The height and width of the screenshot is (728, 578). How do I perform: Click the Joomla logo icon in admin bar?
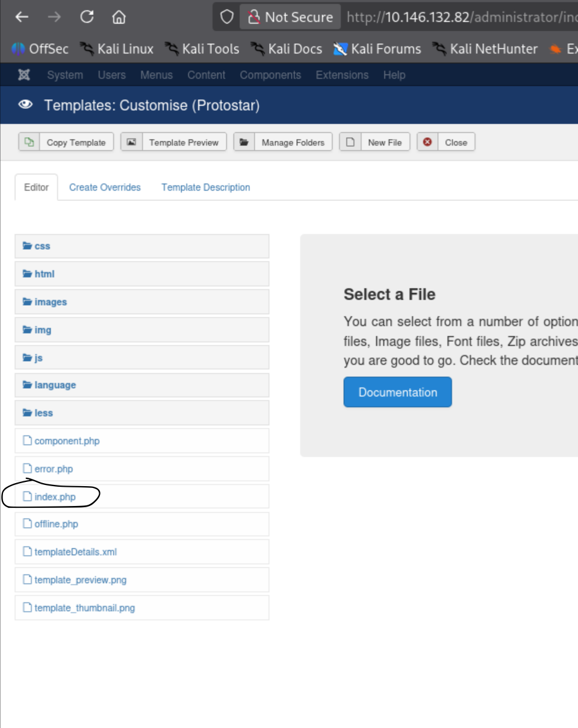[24, 75]
